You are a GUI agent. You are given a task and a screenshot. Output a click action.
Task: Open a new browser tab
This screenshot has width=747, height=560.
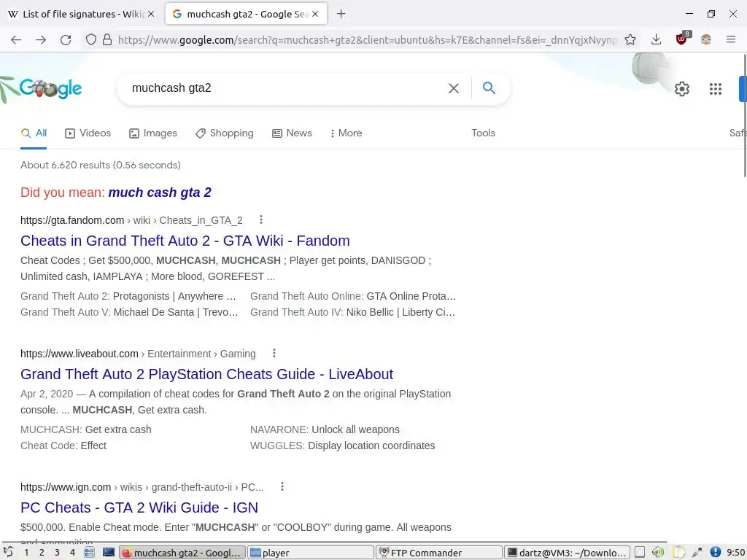(341, 14)
